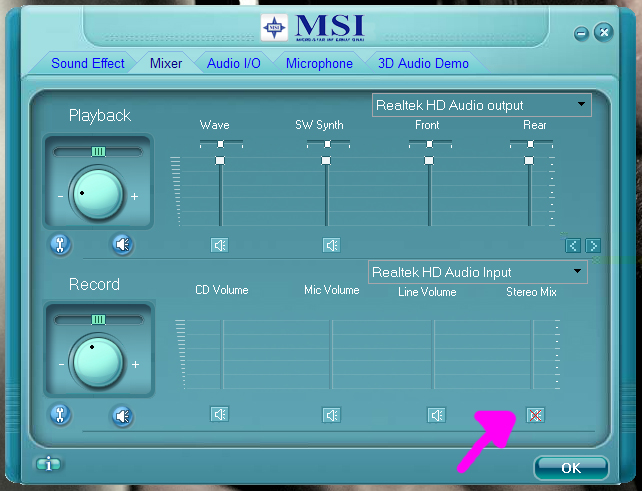Unmute the Stereo Mix channel
642x491 pixels.
[x=535, y=415]
